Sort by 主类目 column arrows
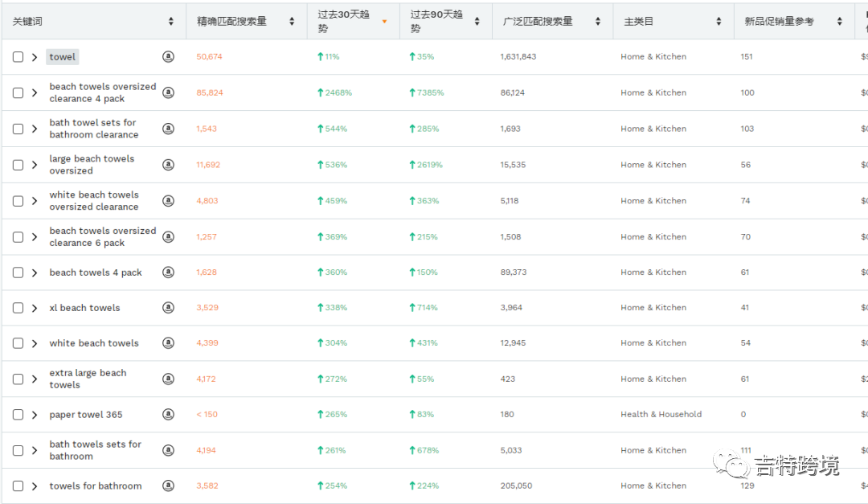This screenshot has width=868, height=504. (x=719, y=21)
